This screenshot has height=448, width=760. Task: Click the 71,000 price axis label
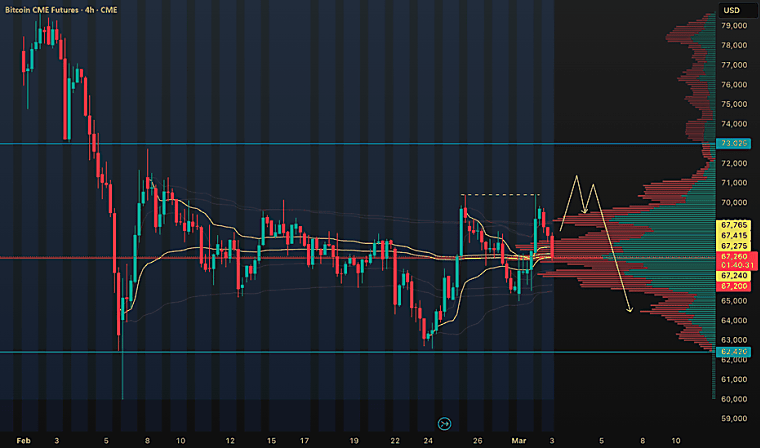734,183
